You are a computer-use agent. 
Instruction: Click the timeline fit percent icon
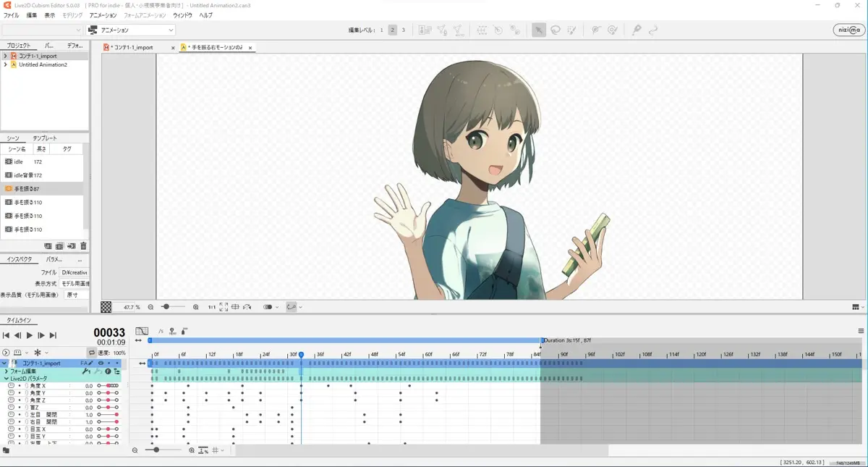203,450
